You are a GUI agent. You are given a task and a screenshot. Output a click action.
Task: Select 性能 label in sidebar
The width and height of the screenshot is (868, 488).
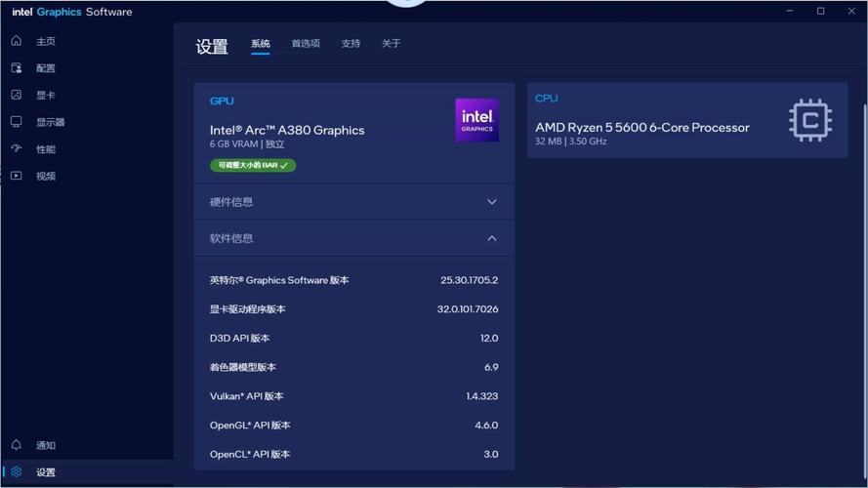coord(45,148)
